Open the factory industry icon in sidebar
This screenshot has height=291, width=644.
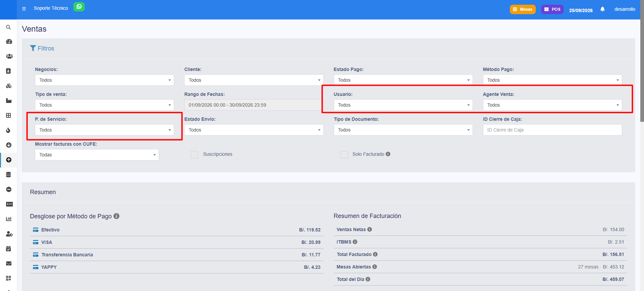(x=9, y=101)
